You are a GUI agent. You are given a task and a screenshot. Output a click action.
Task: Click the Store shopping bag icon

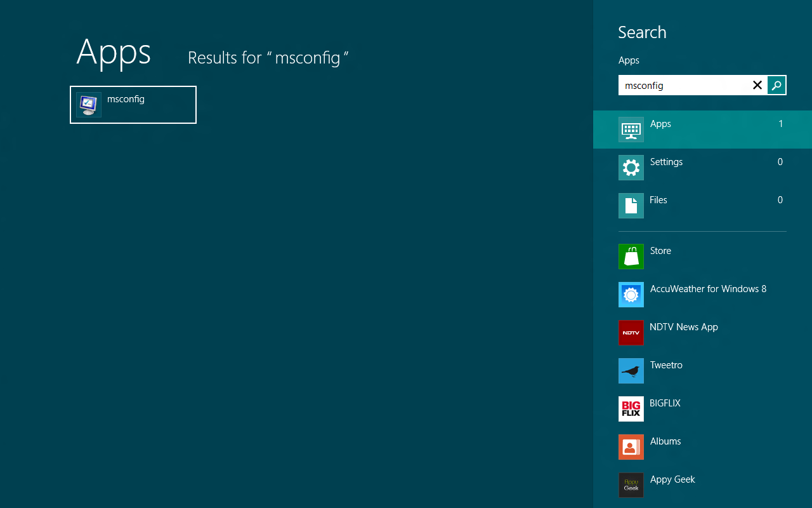[631, 257]
